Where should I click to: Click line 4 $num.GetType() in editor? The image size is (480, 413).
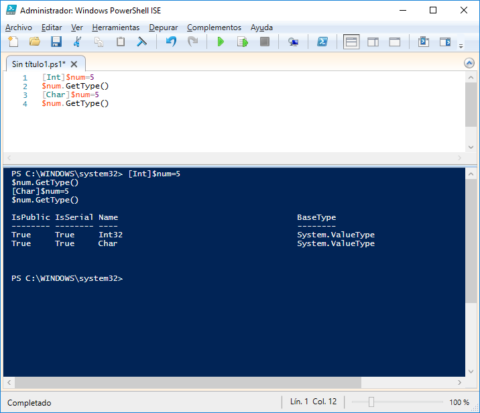click(75, 103)
